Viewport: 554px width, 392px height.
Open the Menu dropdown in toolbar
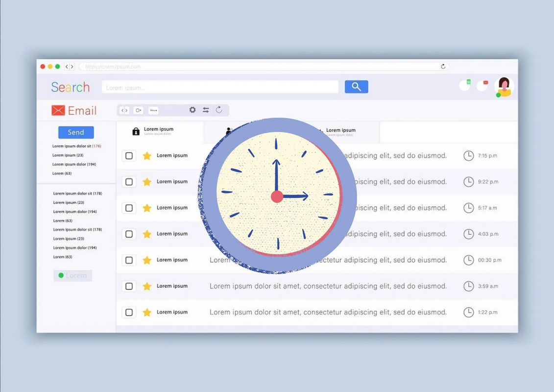click(153, 110)
